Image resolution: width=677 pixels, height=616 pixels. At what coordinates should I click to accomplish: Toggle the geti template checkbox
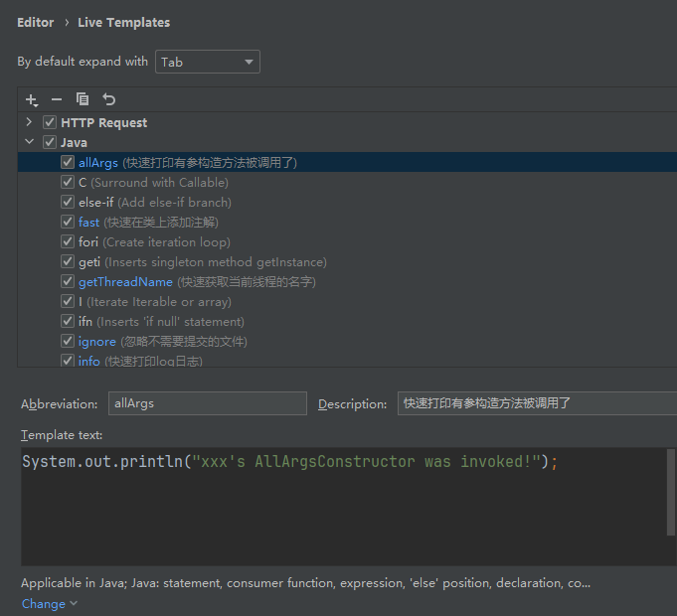click(68, 261)
